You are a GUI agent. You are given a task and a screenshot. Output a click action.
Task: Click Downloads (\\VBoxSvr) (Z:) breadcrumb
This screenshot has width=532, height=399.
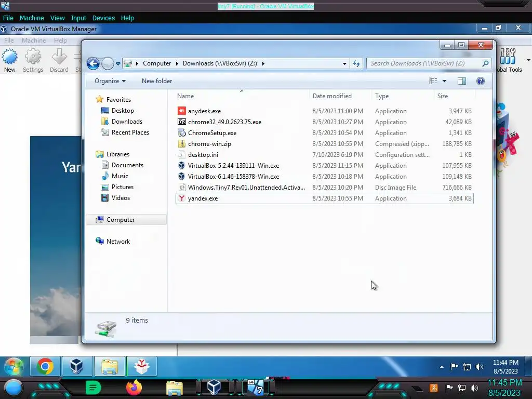[x=220, y=63]
